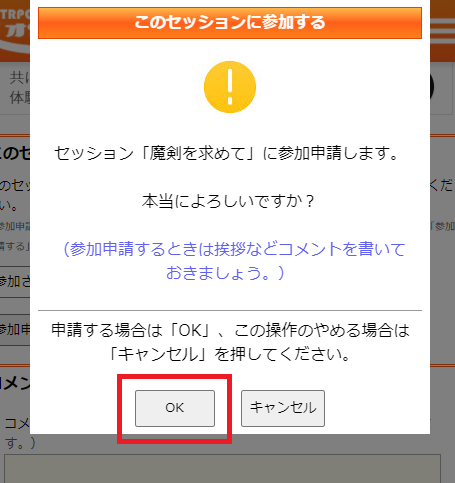Click the blue 参加申請するときは挨拶 hint text
The height and width of the screenshot is (483, 455).
[234, 261]
